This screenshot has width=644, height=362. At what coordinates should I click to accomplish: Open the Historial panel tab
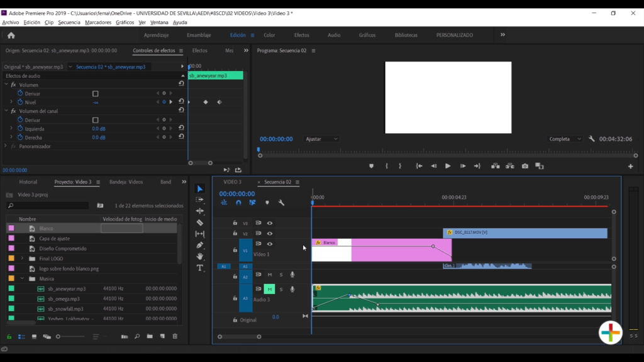pyautogui.click(x=28, y=182)
